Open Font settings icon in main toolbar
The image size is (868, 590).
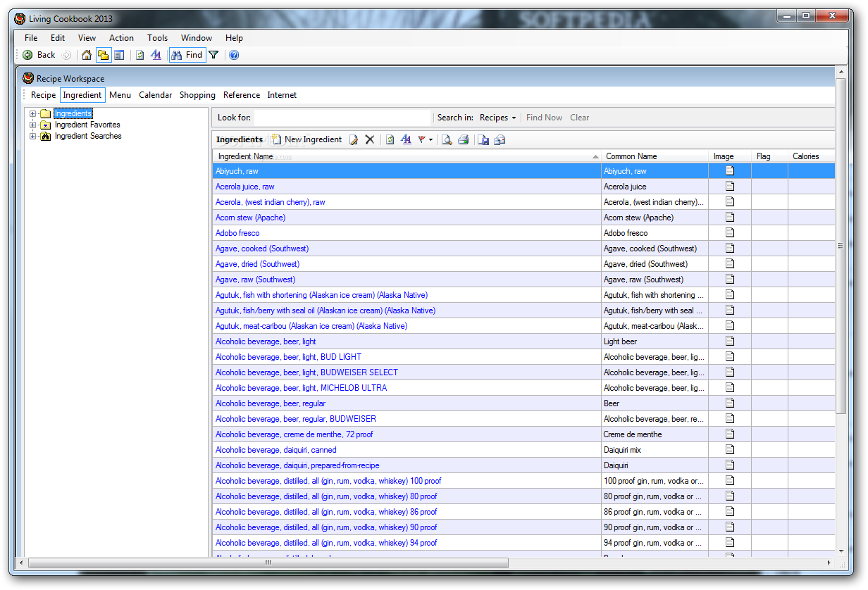pos(156,55)
